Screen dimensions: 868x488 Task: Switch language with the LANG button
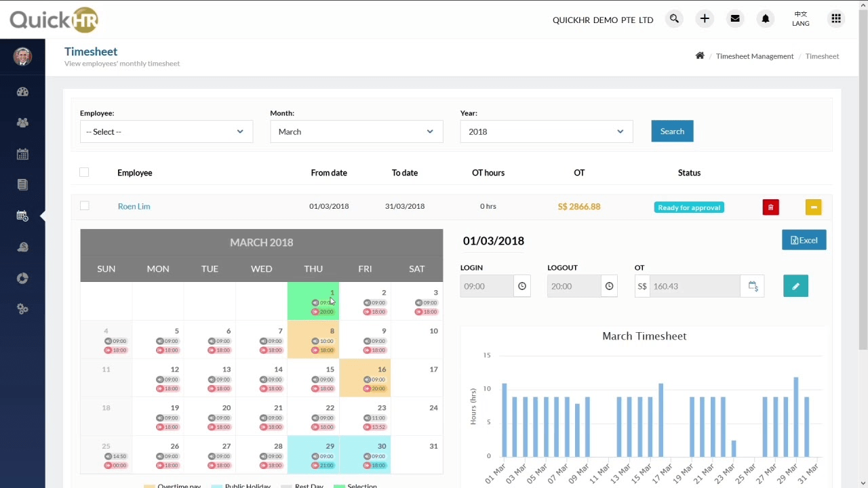(801, 19)
